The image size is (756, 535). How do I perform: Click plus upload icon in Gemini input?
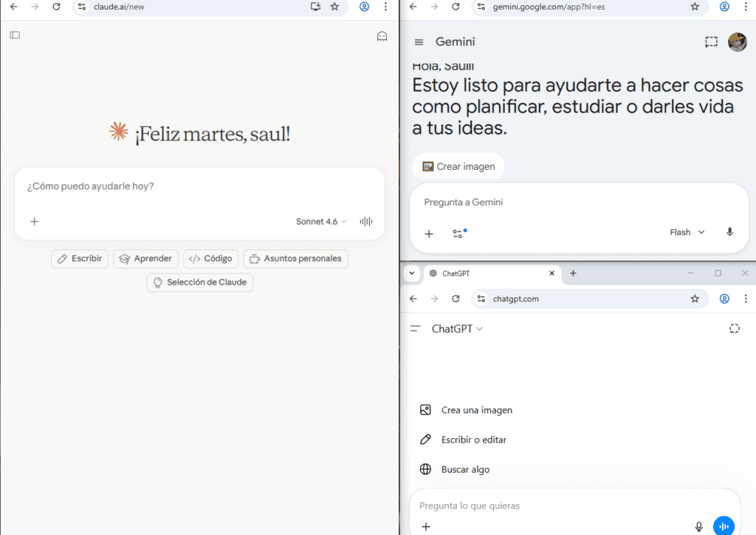429,234
